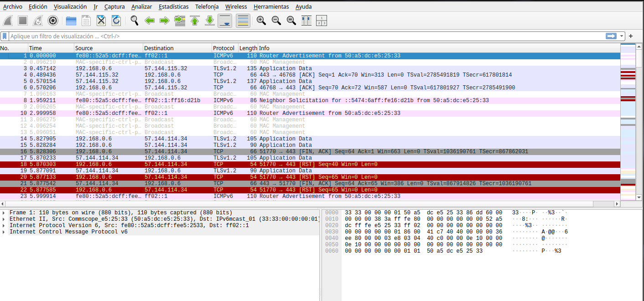
Task: Add a display filter button with plus
Action: pos(631,36)
